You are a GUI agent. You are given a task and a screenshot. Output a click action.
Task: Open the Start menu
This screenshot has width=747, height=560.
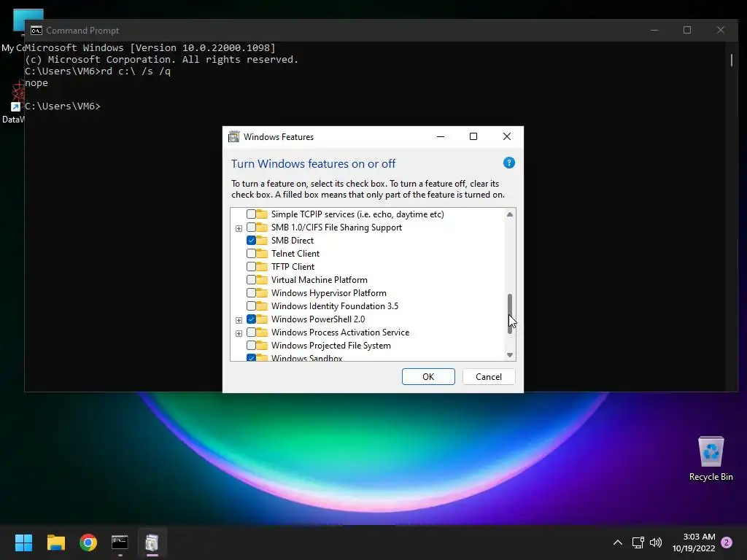click(x=23, y=542)
